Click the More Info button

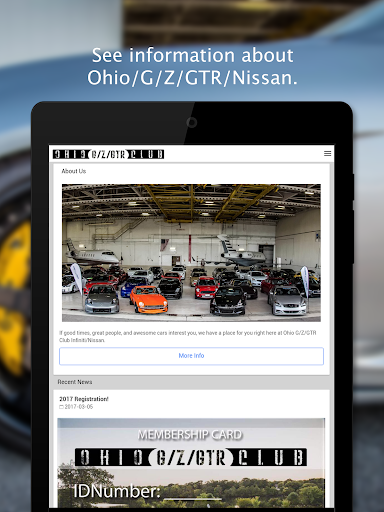point(191,356)
